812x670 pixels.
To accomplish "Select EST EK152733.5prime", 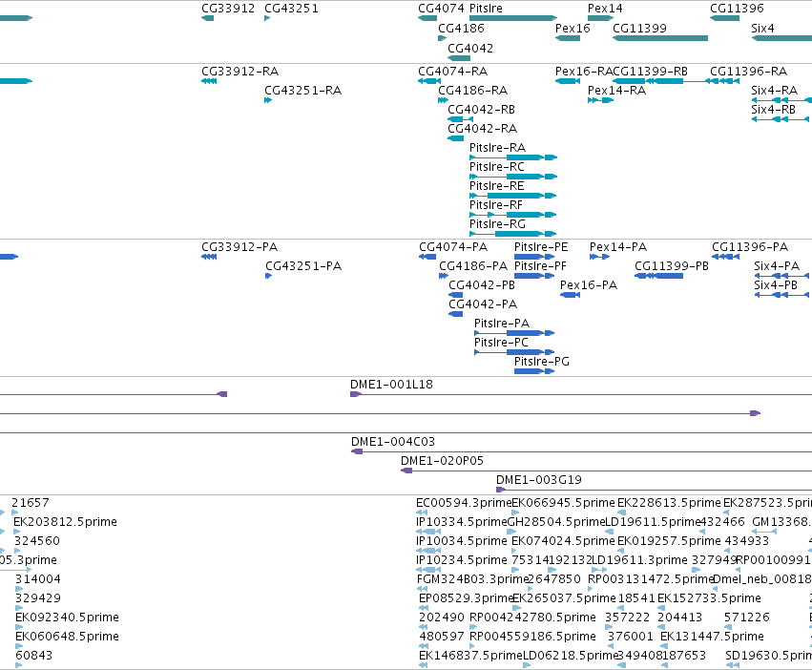I will tap(661, 608).
